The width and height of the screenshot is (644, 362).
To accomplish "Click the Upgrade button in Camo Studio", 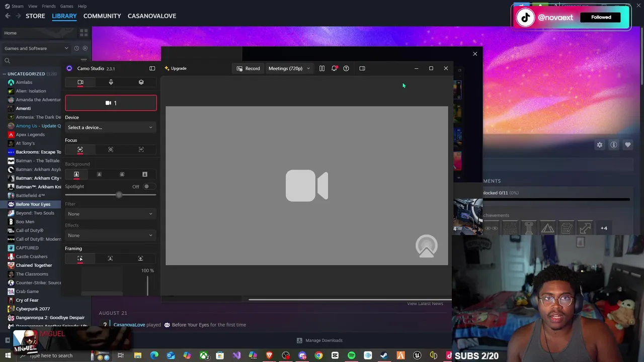I will point(175,68).
